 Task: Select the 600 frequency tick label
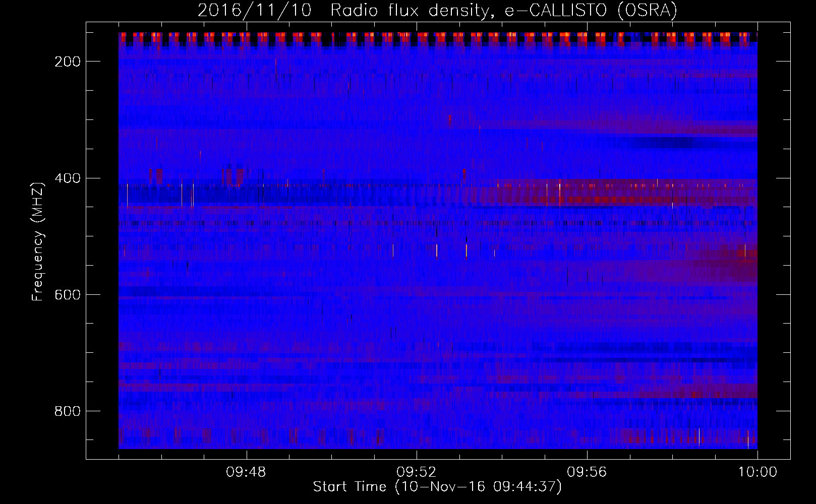coord(68,294)
